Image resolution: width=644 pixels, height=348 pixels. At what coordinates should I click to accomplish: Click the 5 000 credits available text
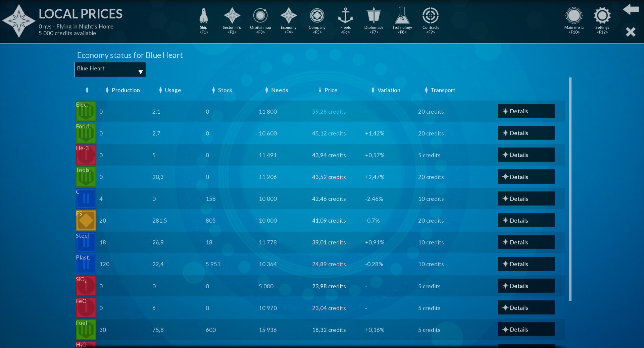click(x=67, y=33)
